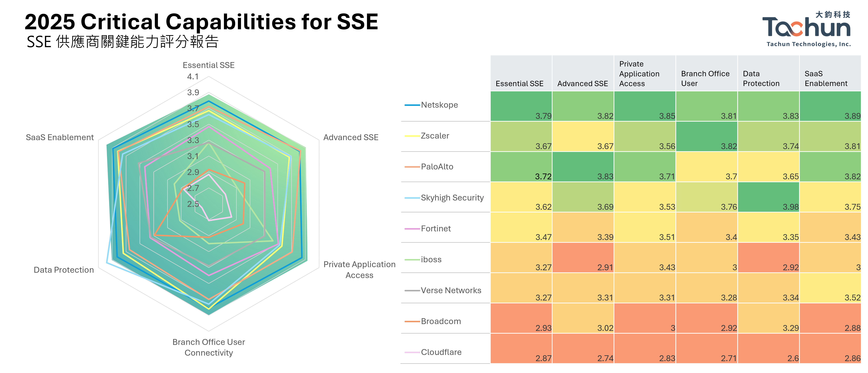The image size is (868, 373).
Task: Click the Netskope blue legend line
Action: [412, 105]
